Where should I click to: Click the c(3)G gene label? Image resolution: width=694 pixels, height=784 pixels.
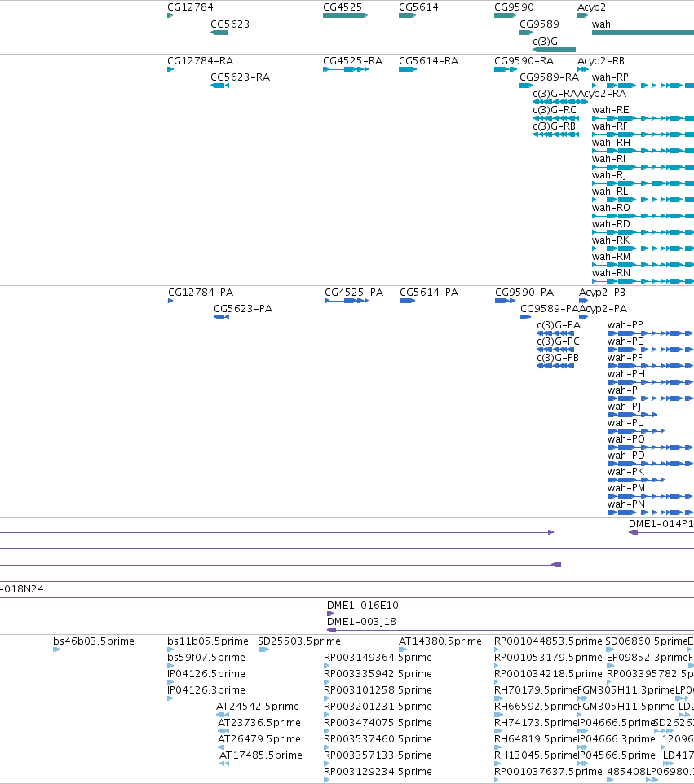pos(545,41)
